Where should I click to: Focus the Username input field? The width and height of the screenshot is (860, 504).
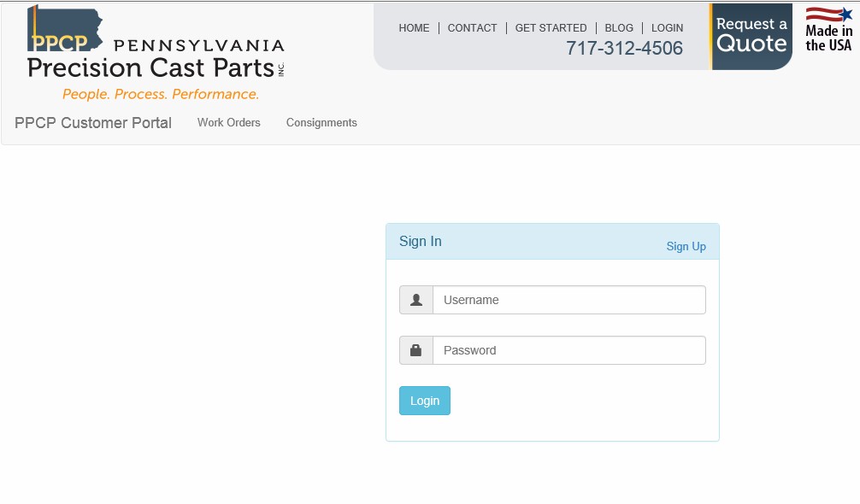coord(568,300)
